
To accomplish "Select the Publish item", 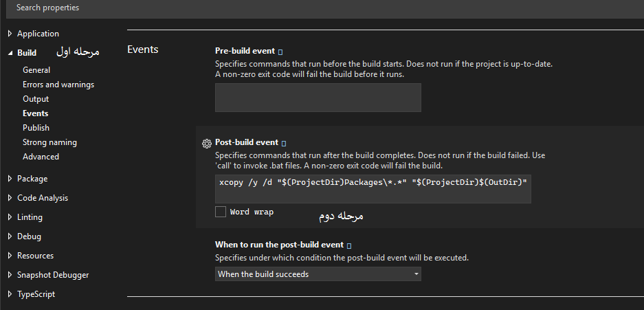I will tap(36, 128).
